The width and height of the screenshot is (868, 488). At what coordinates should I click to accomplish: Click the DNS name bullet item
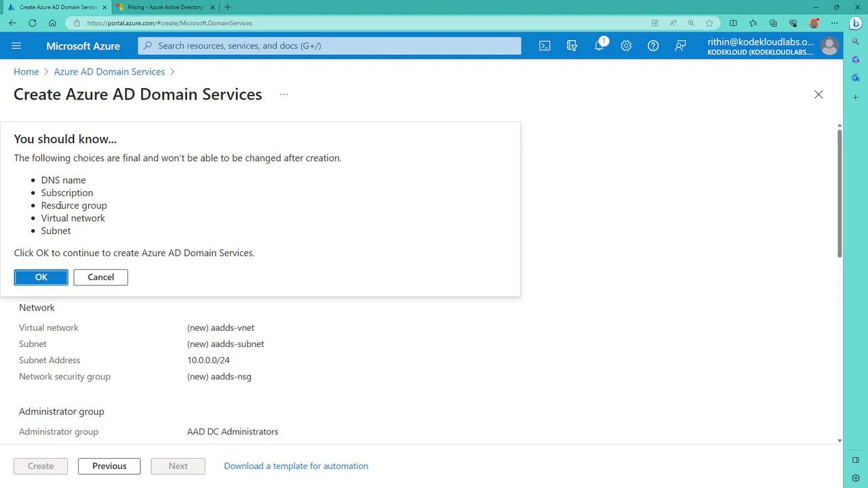coord(64,180)
